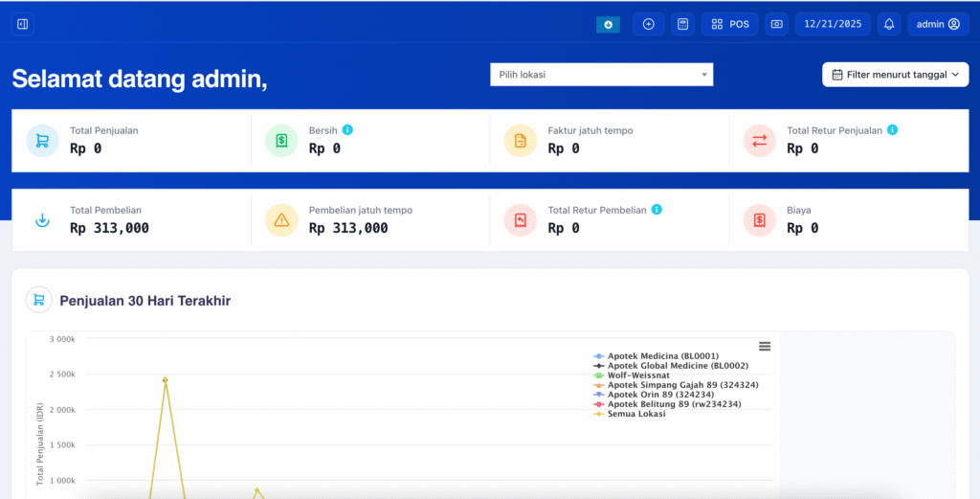Expand Filter menurut tanggal dropdown

[x=895, y=75]
